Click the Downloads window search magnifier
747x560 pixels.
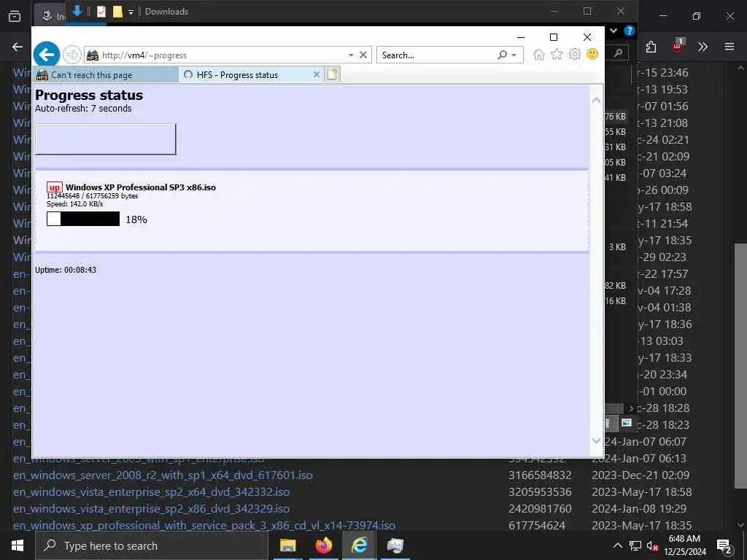[x=618, y=52]
